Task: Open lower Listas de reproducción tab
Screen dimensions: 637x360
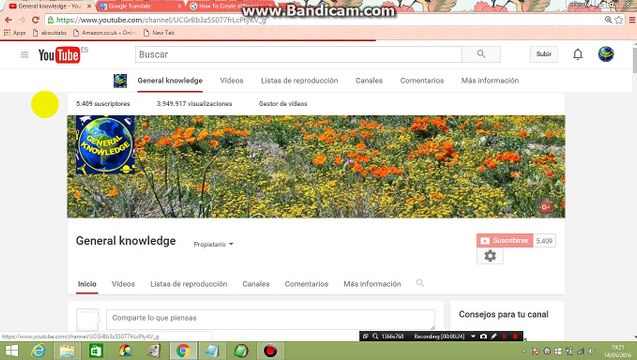Action: tap(188, 284)
